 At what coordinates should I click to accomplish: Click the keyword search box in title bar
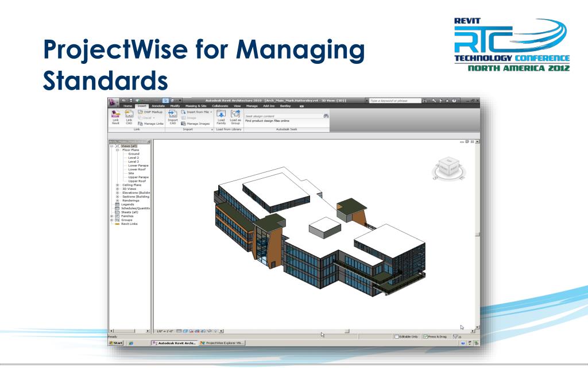point(394,101)
